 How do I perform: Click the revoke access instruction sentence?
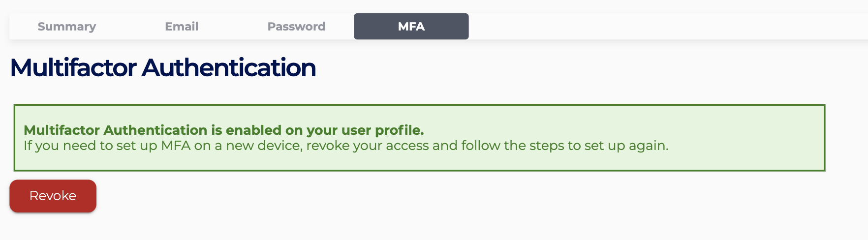pos(345,146)
